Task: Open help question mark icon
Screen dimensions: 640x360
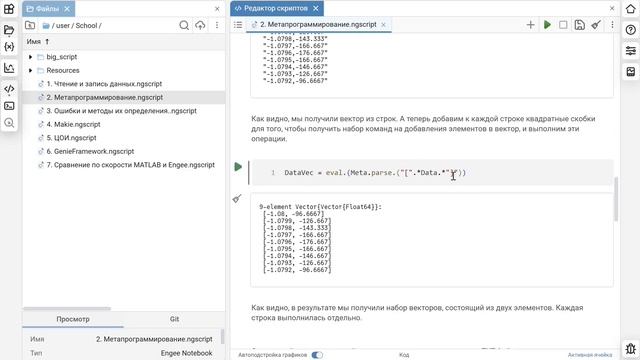Action: point(631,30)
